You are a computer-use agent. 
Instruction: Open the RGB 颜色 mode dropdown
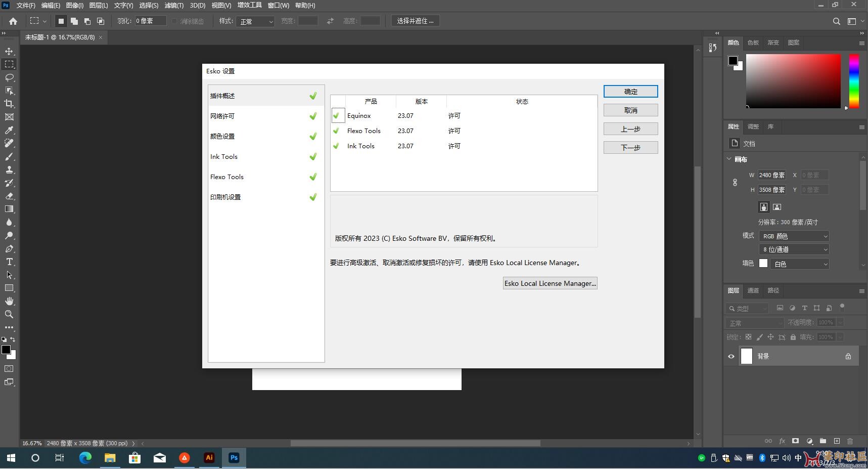pos(794,236)
